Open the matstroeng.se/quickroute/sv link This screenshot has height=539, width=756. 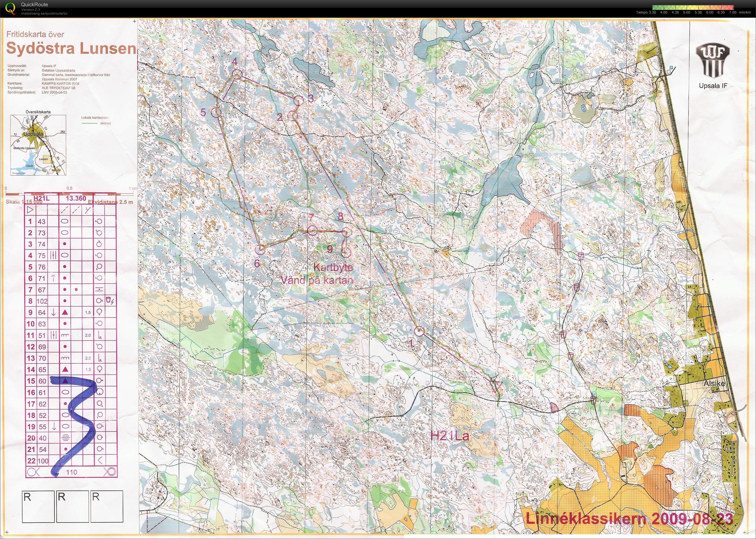[44, 14]
